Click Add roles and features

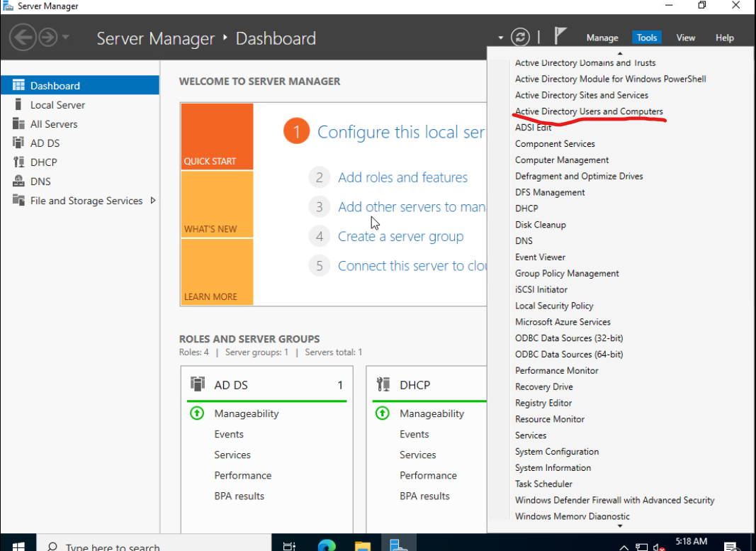(x=402, y=177)
